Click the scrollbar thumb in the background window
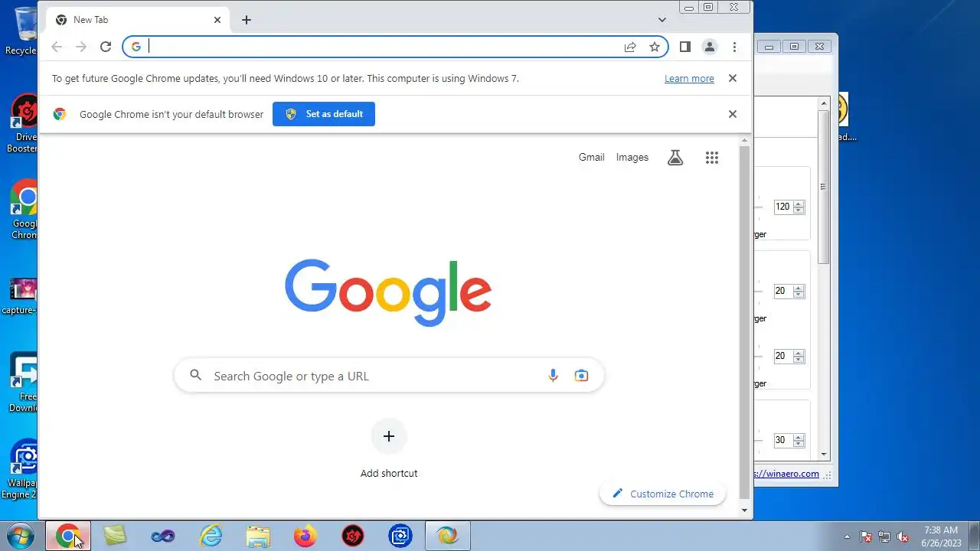The height and width of the screenshot is (551, 980). click(x=825, y=187)
